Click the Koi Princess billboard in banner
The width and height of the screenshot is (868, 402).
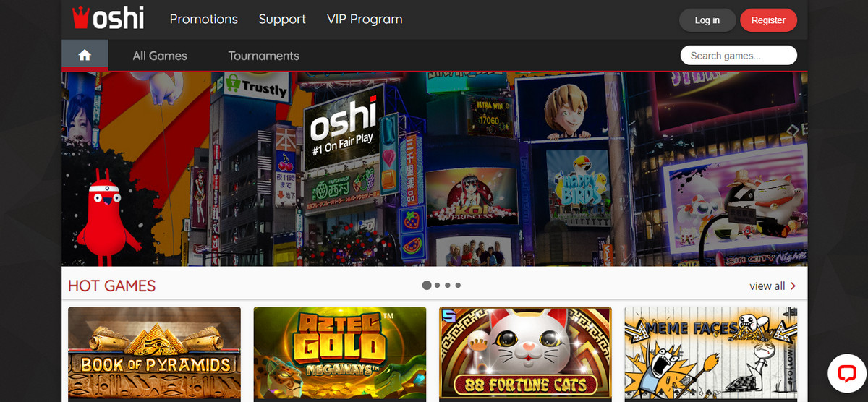point(472,195)
